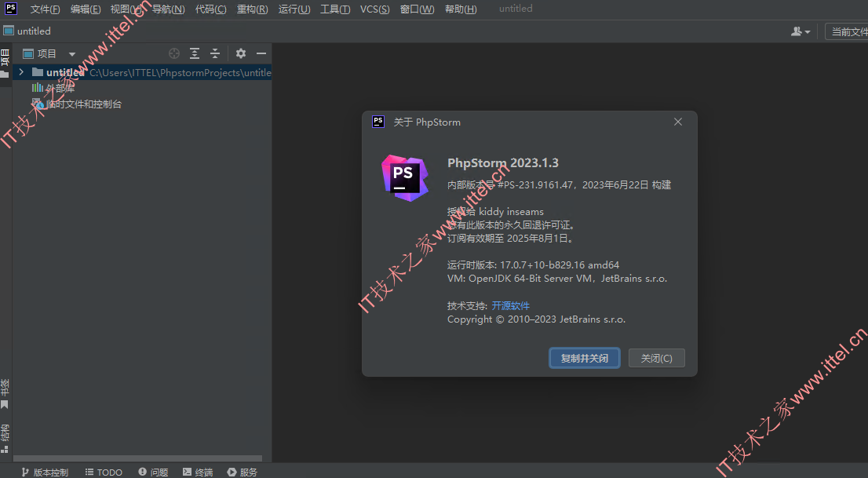The image size is (868, 478).
Task: Open the 编辑(E) menu
Action: [86, 9]
